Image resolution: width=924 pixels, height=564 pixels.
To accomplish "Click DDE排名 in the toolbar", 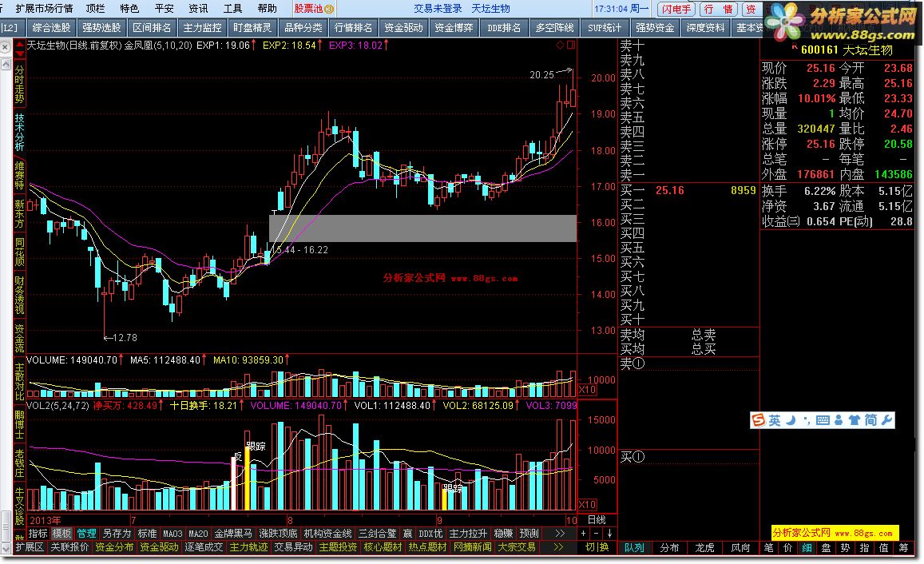I will click(504, 28).
